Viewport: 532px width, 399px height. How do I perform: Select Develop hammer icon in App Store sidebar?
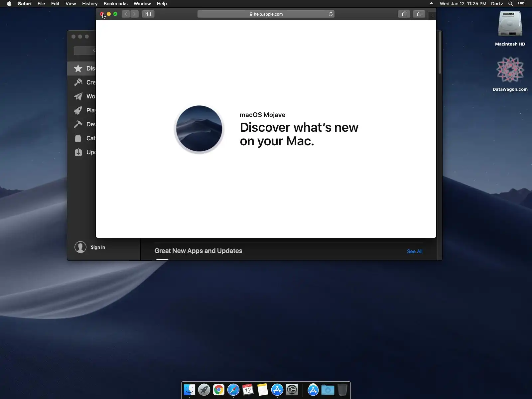click(78, 124)
